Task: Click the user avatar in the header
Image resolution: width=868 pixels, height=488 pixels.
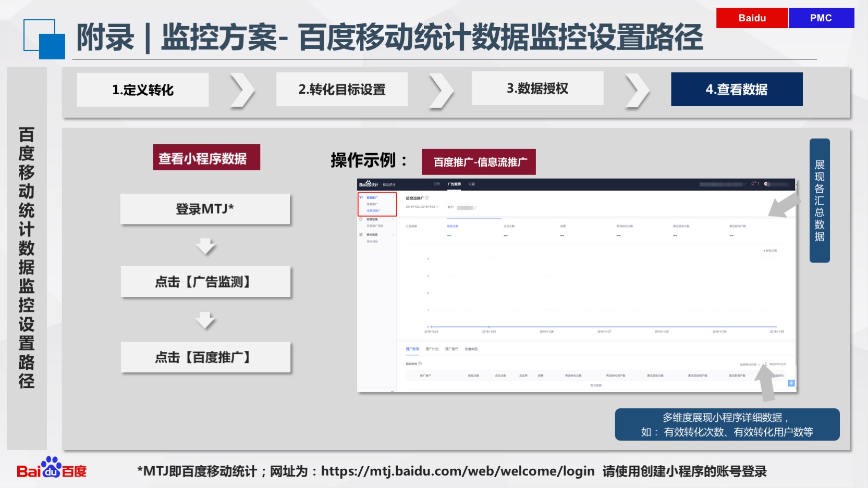Action: [x=766, y=184]
